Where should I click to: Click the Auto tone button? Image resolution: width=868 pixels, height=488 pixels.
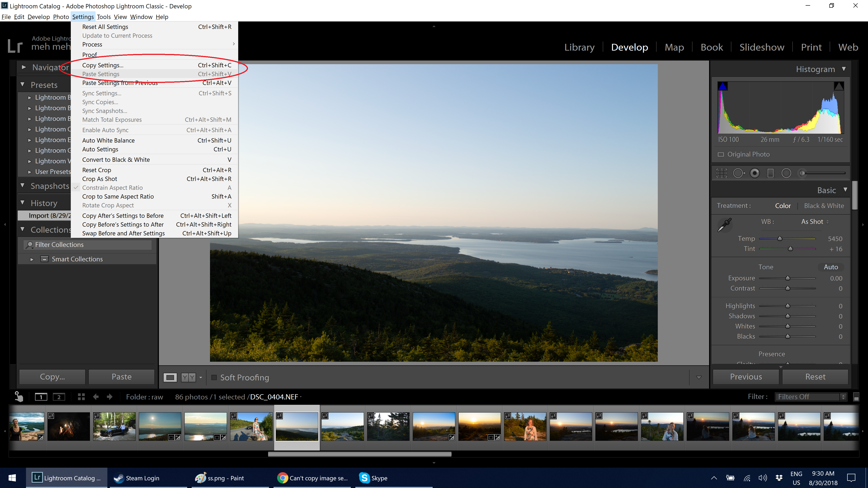(831, 267)
